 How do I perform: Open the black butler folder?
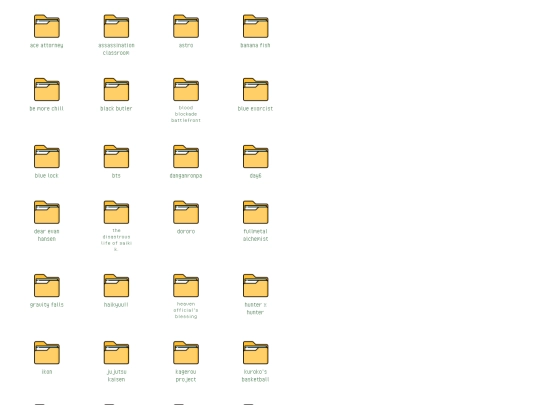click(116, 90)
